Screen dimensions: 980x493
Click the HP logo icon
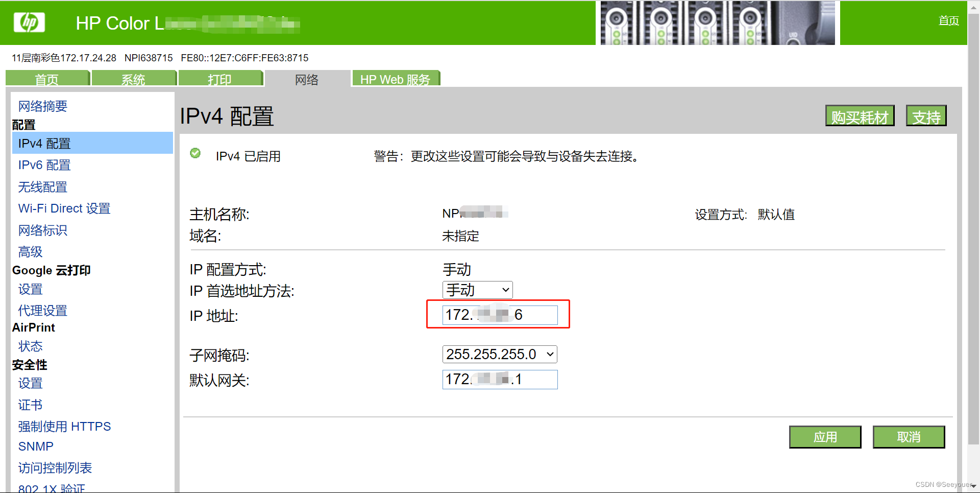point(29,22)
